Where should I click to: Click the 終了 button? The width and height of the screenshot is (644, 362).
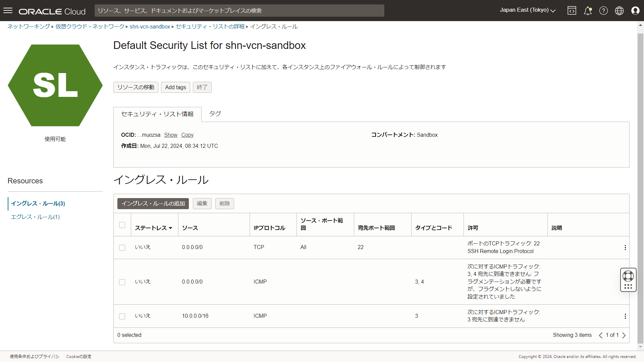tap(202, 87)
